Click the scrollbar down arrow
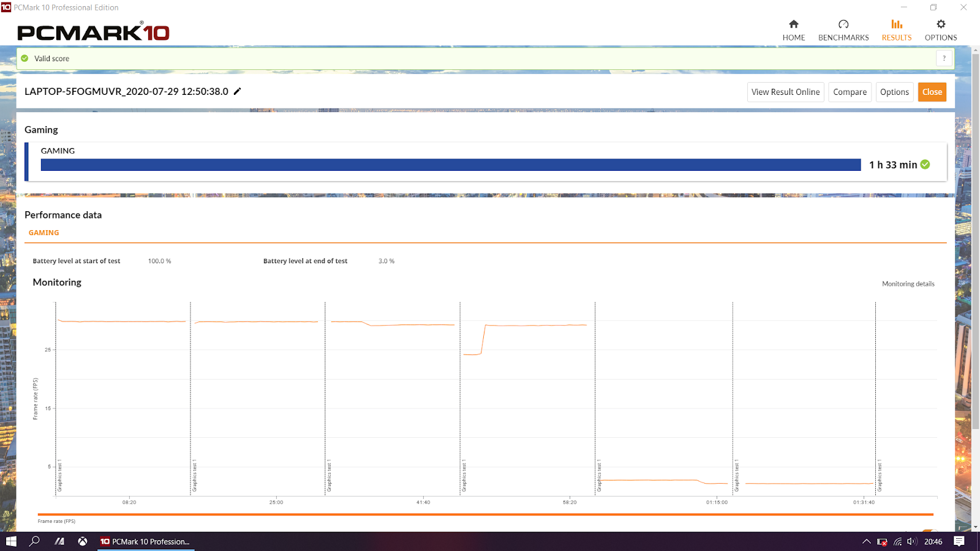980x551 pixels. 975,527
